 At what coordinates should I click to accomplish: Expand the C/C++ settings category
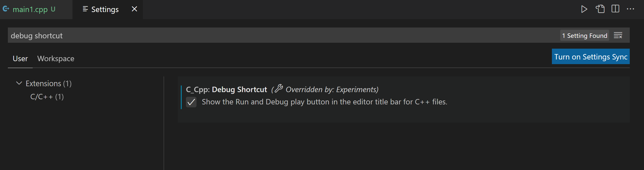47,97
